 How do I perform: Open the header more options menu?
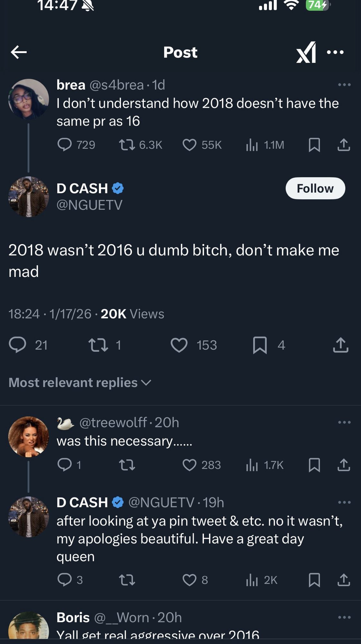335,52
